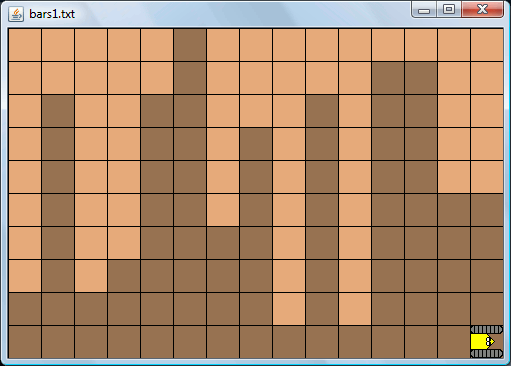This screenshot has width=511, height=366.
Task: Minimize the bars1.txt window
Action: [x=424, y=10]
